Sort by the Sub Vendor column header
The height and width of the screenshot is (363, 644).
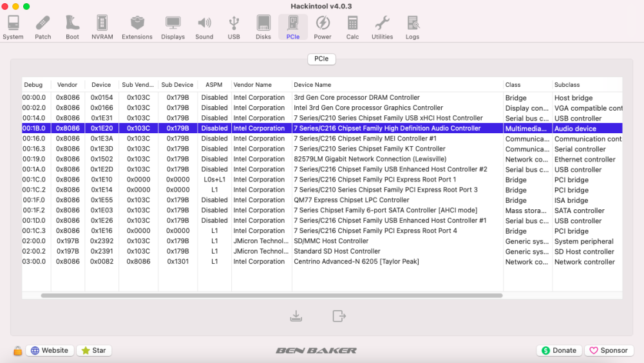coord(138,84)
